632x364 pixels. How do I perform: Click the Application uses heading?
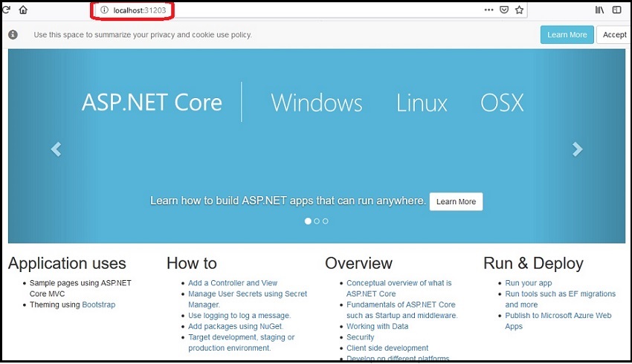coord(67,263)
